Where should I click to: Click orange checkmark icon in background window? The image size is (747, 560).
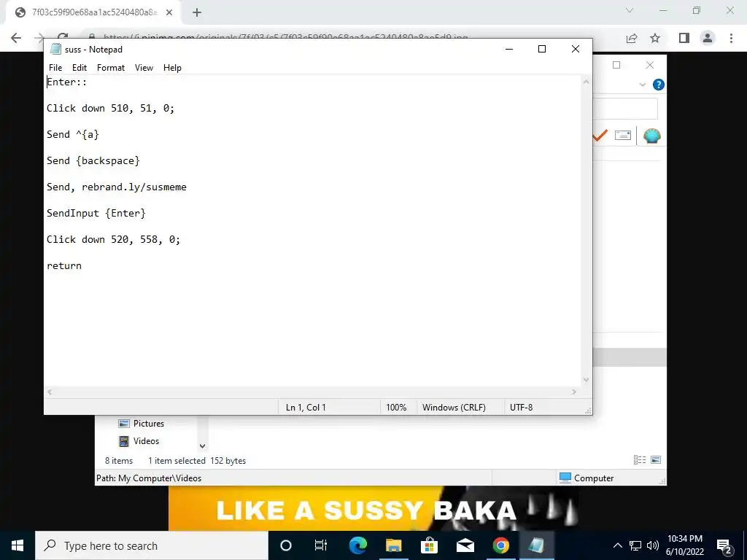pos(600,136)
